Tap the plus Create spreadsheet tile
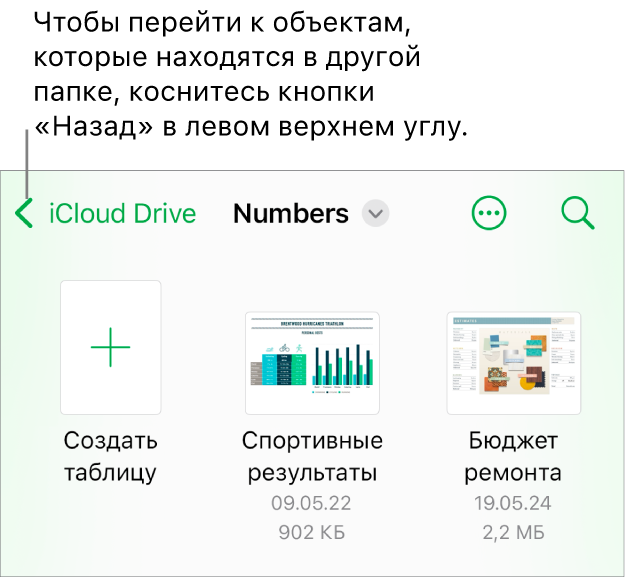 (x=111, y=347)
